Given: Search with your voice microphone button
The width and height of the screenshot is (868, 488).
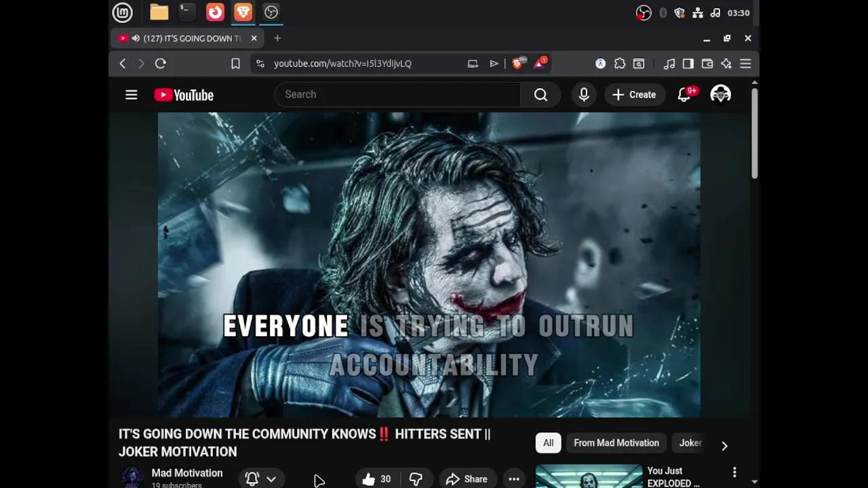Looking at the screenshot, I should (584, 95).
